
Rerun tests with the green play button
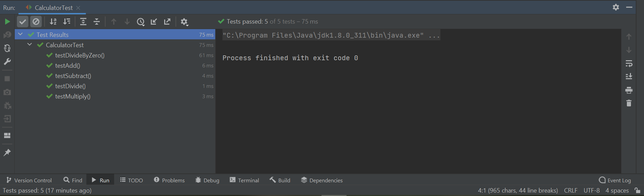pyautogui.click(x=7, y=22)
